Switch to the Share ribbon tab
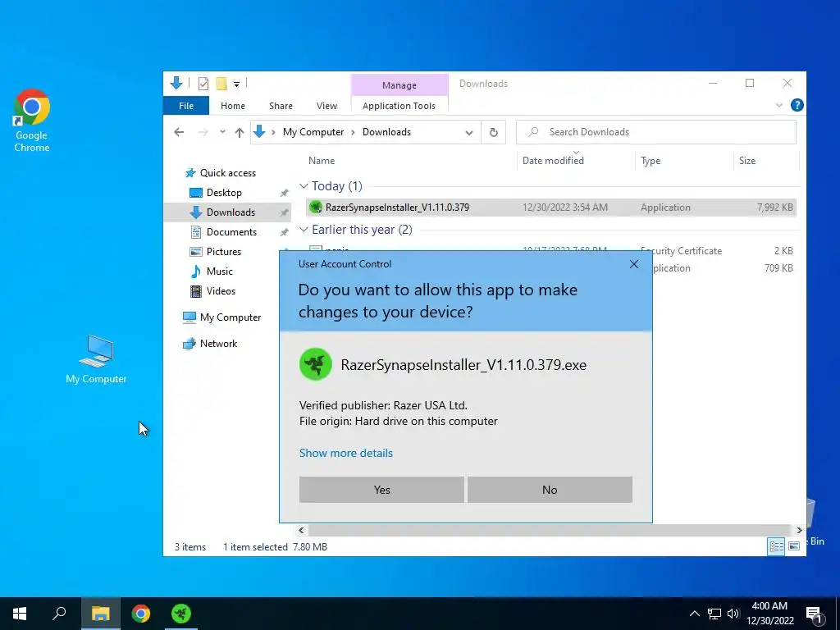Viewport: 840px width, 630px height. point(281,106)
